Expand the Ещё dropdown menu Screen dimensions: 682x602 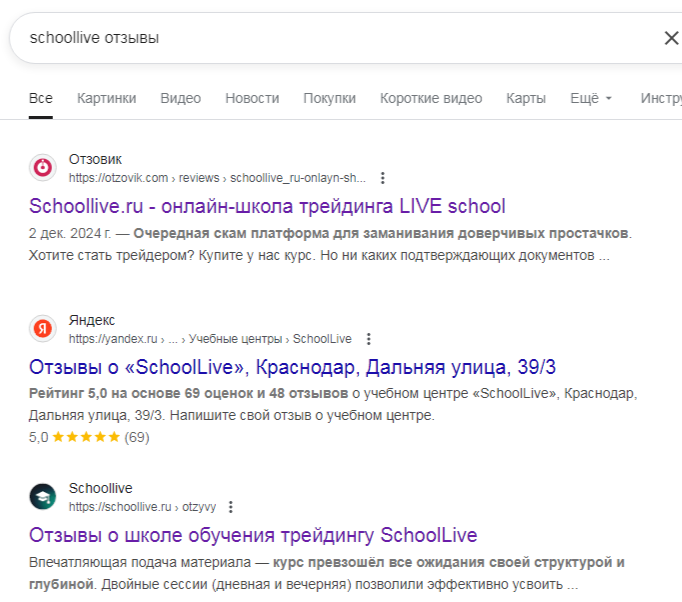590,98
